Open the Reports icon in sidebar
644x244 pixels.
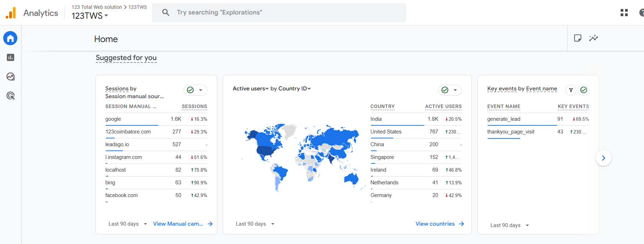(x=10, y=57)
